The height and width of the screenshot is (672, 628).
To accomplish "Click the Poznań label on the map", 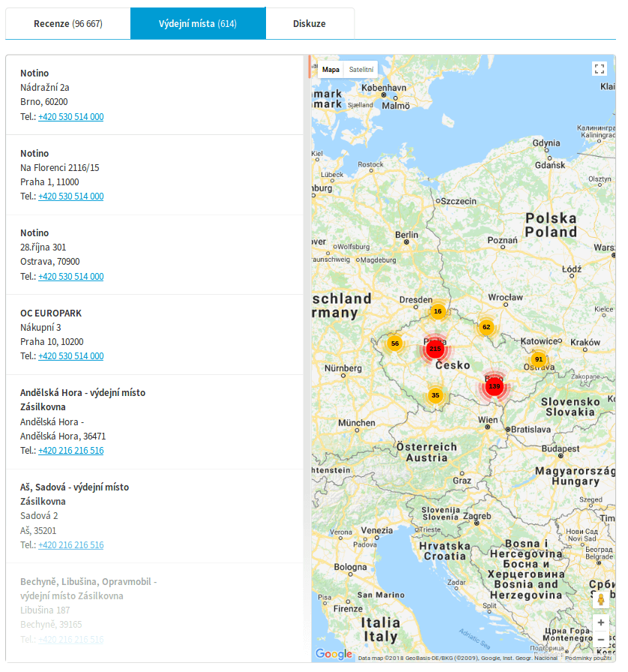I will pyautogui.click(x=503, y=241).
